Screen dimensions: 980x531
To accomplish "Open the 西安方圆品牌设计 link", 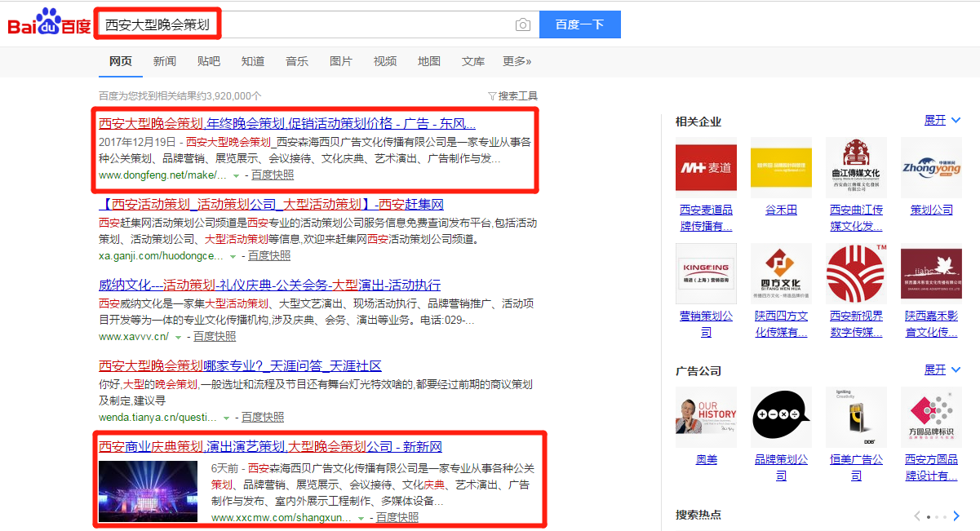I will (931, 467).
